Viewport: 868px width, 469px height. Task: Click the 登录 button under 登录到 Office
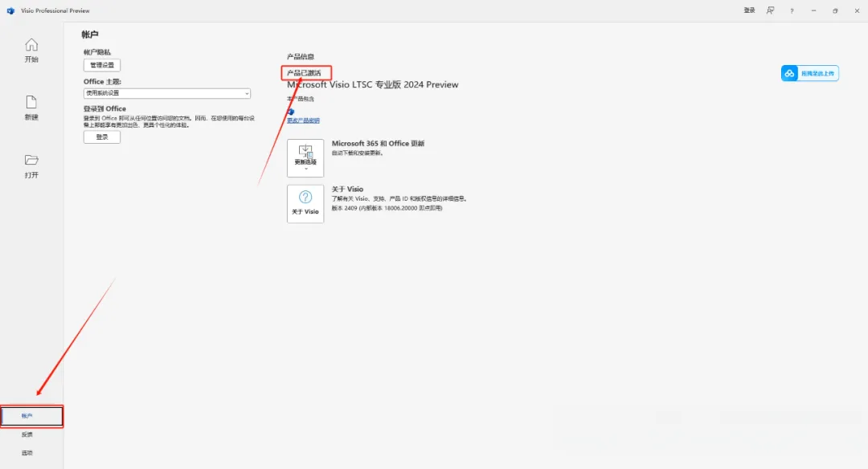[102, 137]
